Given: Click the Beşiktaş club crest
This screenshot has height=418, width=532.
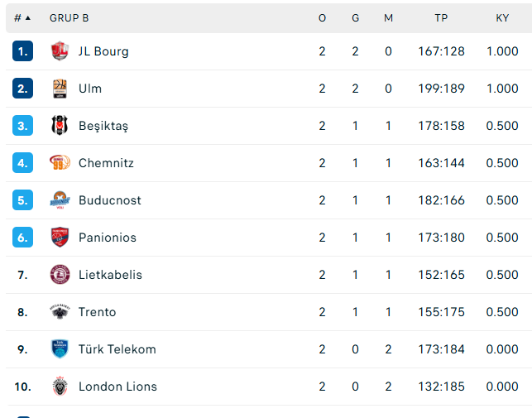Looking at the screenshot, I should click(60, 126).
